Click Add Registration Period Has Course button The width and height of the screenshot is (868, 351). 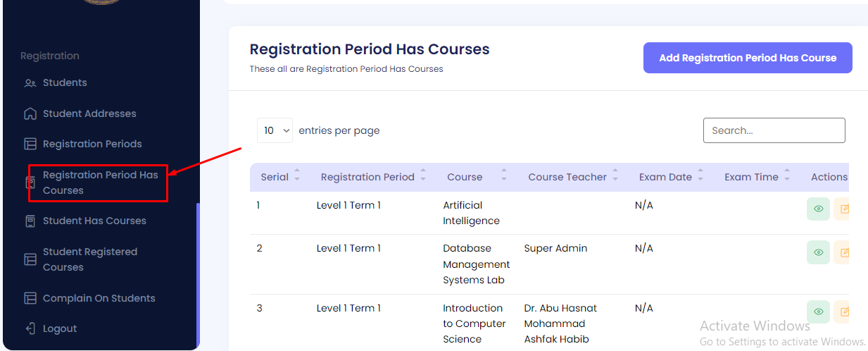pyautogui.click(x=748, y=58)
